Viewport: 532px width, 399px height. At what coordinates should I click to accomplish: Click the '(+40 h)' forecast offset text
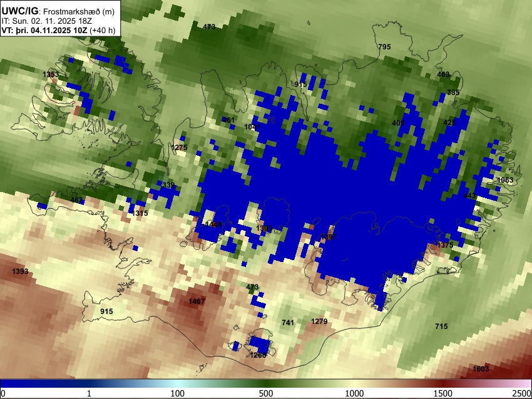(x=103, y=30)
